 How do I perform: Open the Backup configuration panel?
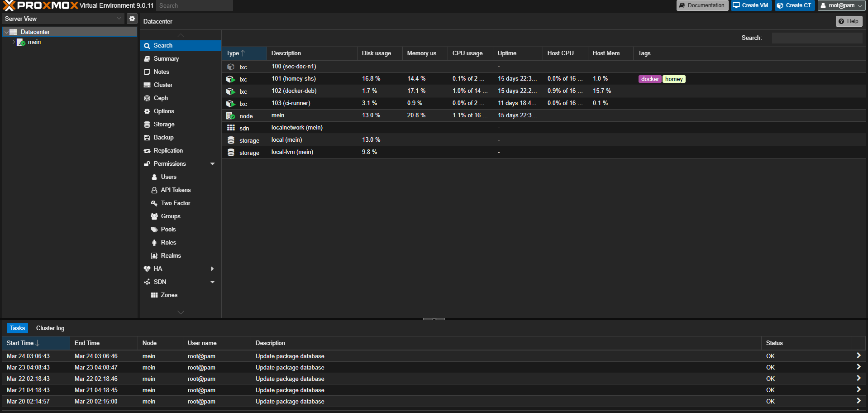163,137
